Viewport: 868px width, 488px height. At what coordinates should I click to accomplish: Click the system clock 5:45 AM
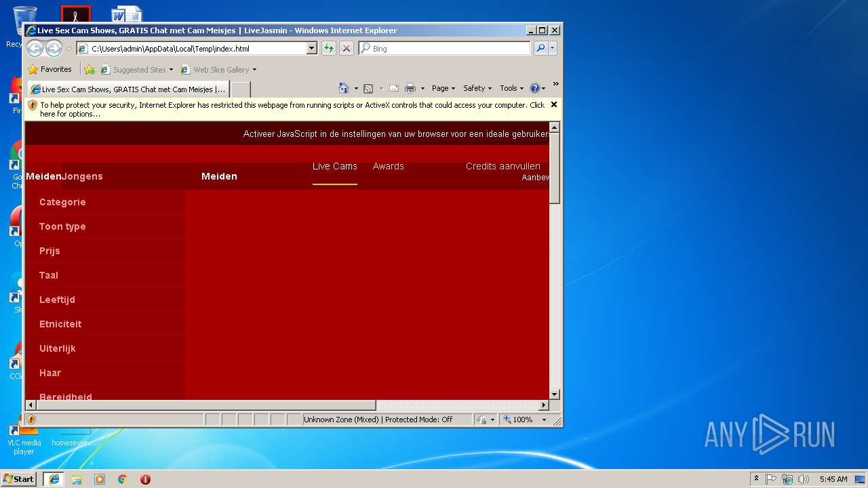coord(833,479)
